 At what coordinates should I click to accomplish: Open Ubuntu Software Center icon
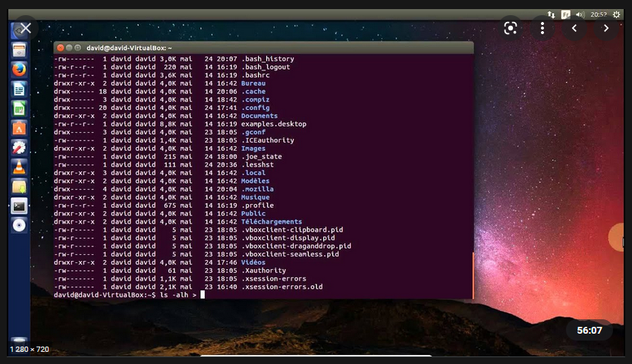pos(19,128)
